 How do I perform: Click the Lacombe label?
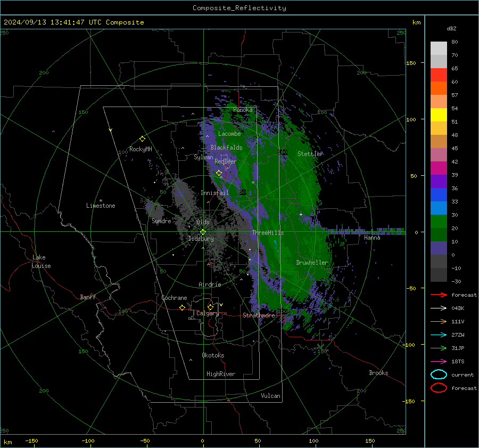[229, 134]
